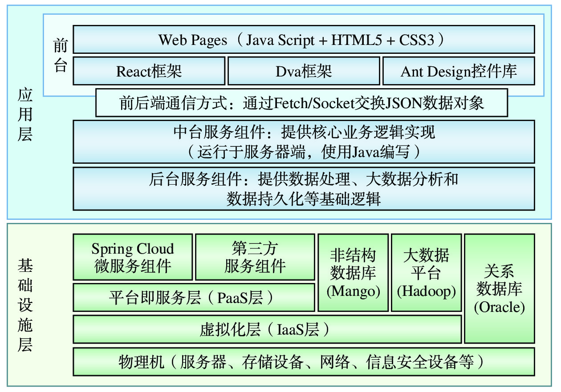Click the 物理机 hardware layer bar
The height and width of the screenshot is (392, 561).
(303, 361)
